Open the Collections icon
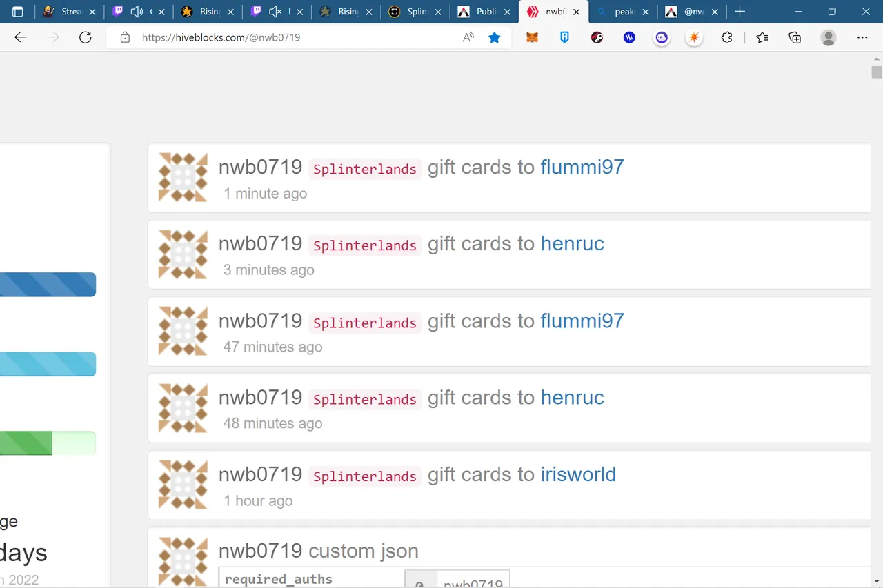The height and width of the screenshot is (588, 883). pyautogui.click(x=795, y=38)
